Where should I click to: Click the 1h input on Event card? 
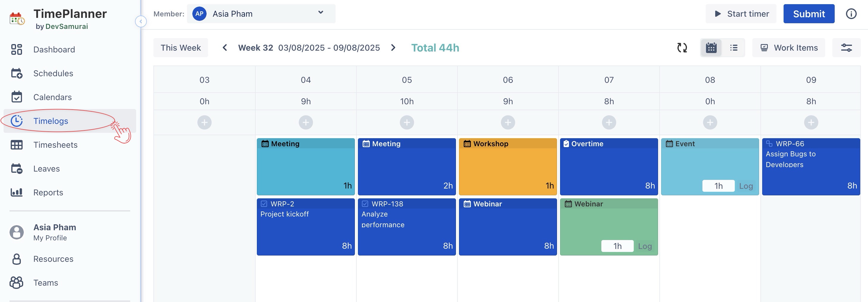tap(718, 186)
